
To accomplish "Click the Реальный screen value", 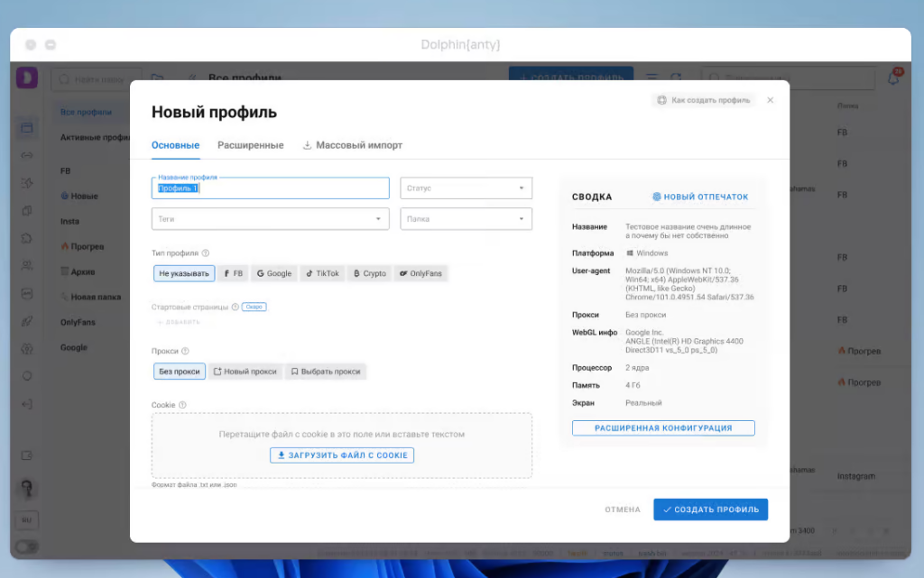I will click(x=643, y=403).
